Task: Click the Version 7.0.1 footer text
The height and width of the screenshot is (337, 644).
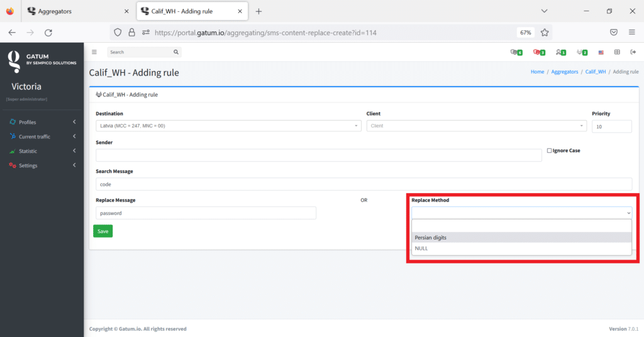Action: [623, 329]
